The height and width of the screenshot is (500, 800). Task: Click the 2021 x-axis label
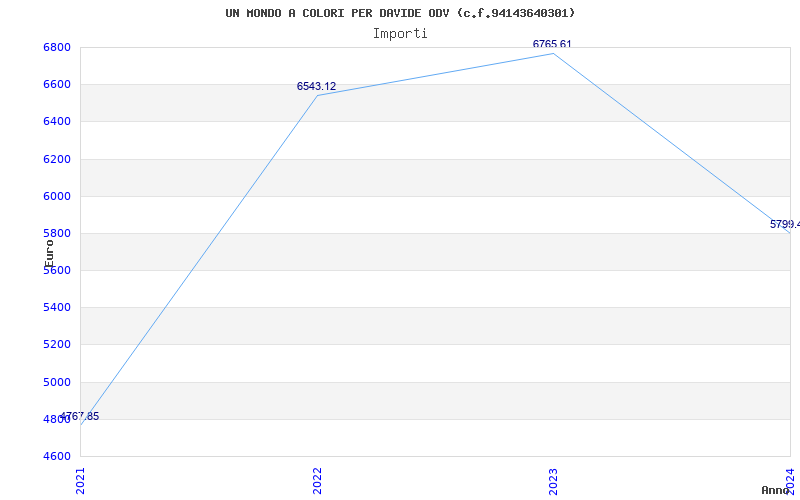[x=81, y=481]
